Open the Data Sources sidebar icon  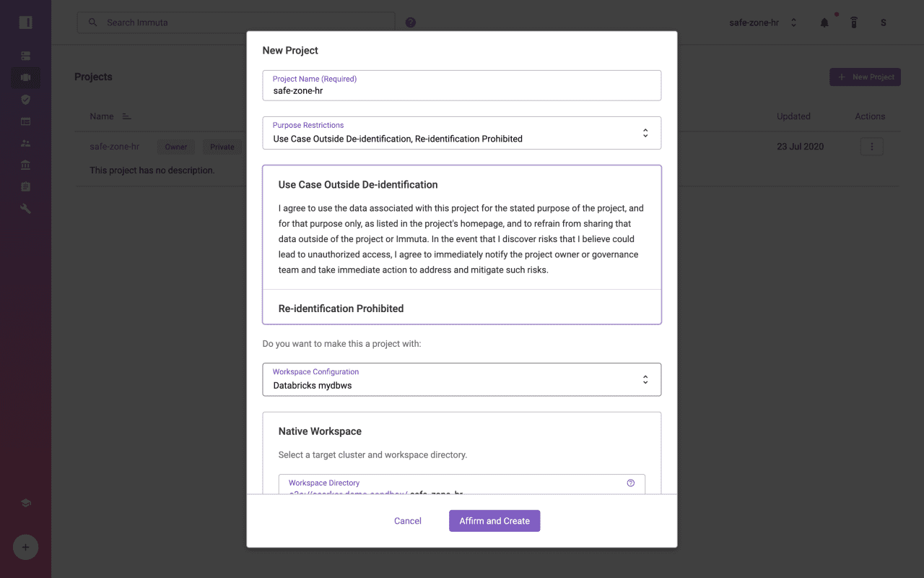[x=25, y=56]
